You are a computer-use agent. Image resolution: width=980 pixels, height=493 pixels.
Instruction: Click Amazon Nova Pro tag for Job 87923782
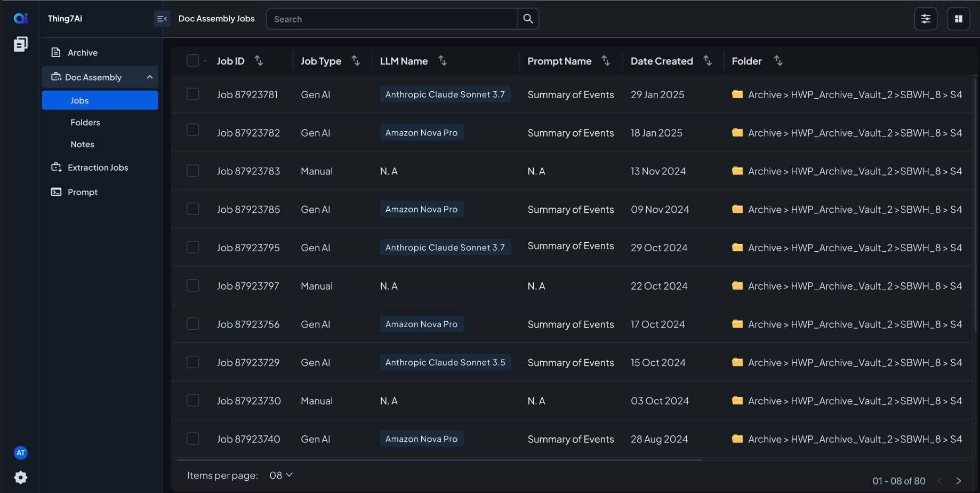click(422, 132)
